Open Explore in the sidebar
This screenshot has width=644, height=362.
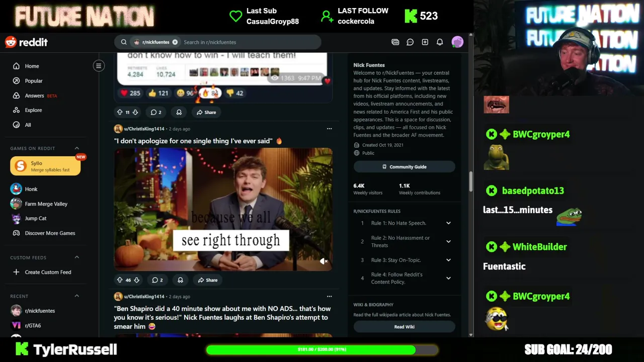pos(33,110)
